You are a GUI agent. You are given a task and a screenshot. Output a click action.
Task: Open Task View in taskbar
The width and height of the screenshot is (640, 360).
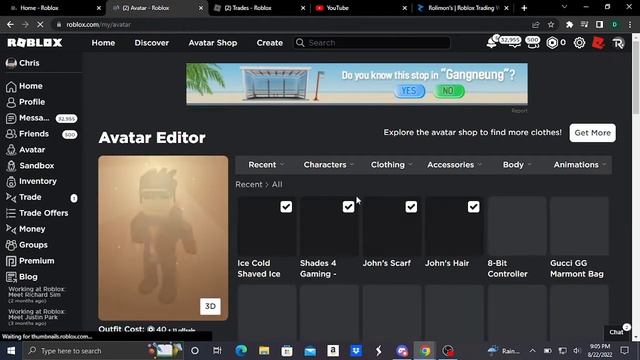217,351
